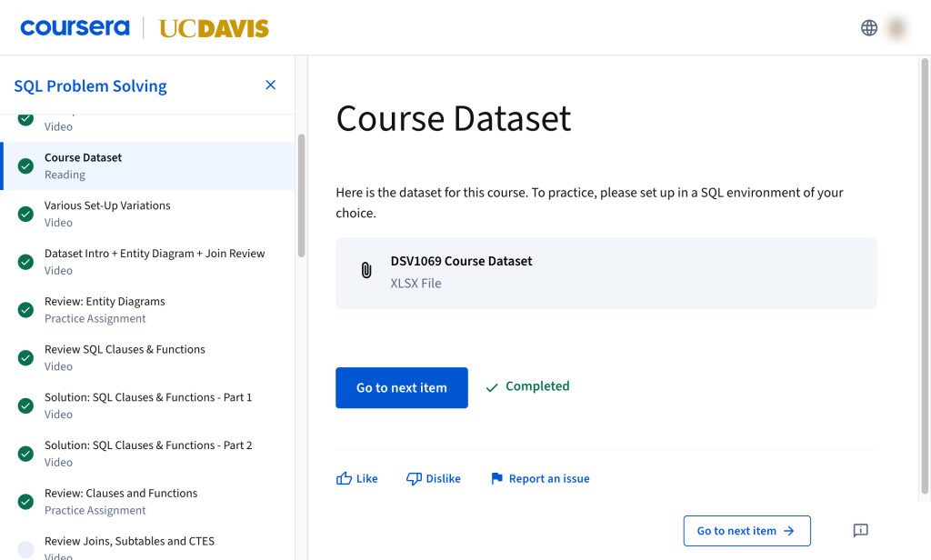Click the empty status circle beside Review Joins

[x=25, y=550]
